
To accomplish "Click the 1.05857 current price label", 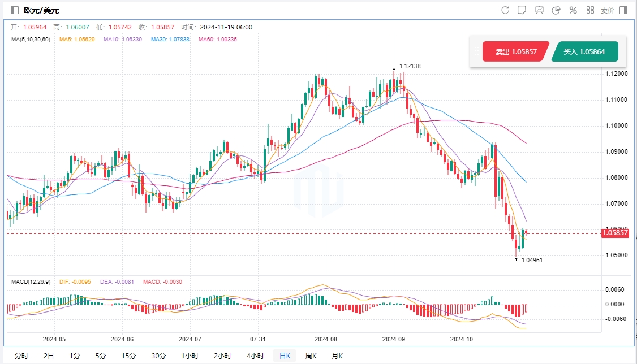I will (614, 233).
